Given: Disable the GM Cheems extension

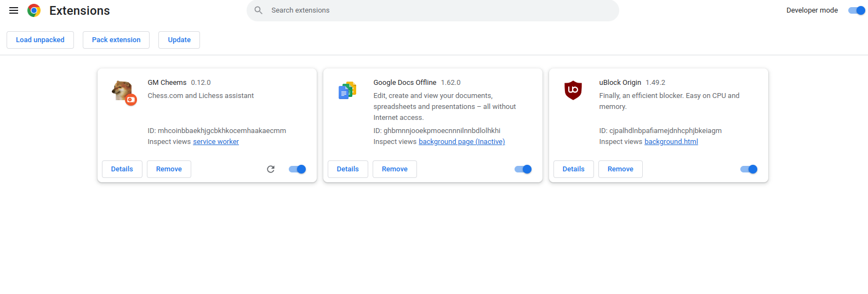Looking at the screenshot, I should (x=298, y=169).
